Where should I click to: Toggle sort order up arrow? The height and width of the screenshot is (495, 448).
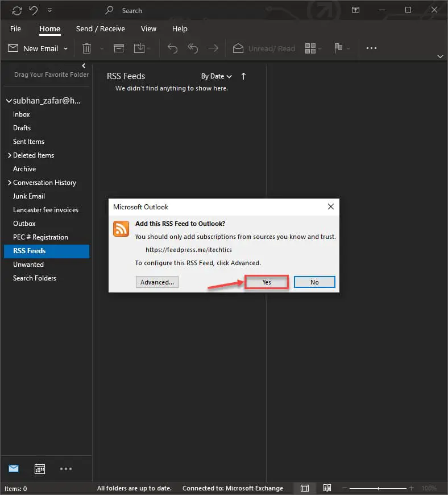tap(243, 76)
